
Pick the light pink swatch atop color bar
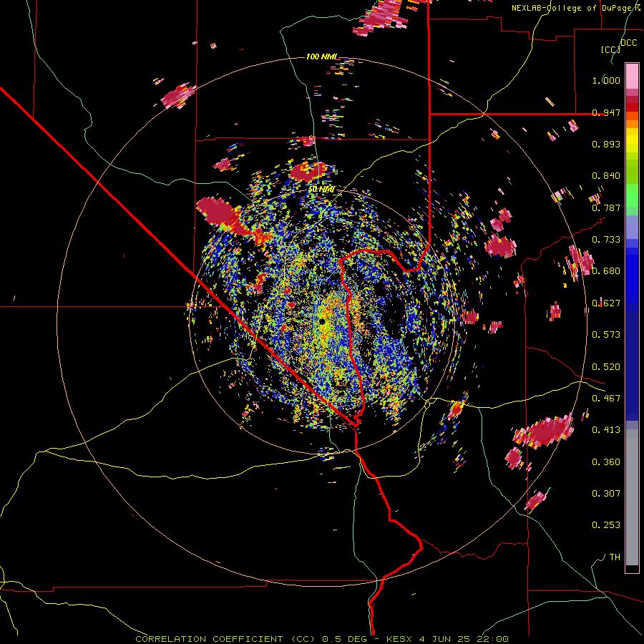click(x=632, y=77)
